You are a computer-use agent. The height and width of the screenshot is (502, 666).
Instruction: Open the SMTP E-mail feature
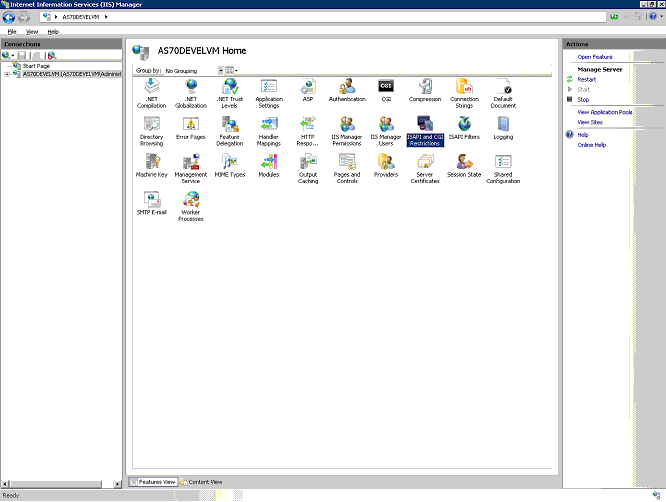(x=152, y=204)
